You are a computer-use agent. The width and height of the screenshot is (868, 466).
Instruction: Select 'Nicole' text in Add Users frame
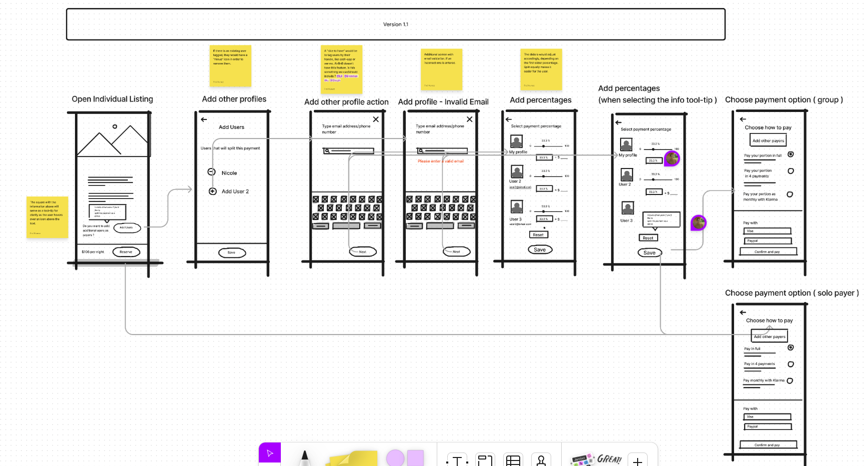(229, 173)
